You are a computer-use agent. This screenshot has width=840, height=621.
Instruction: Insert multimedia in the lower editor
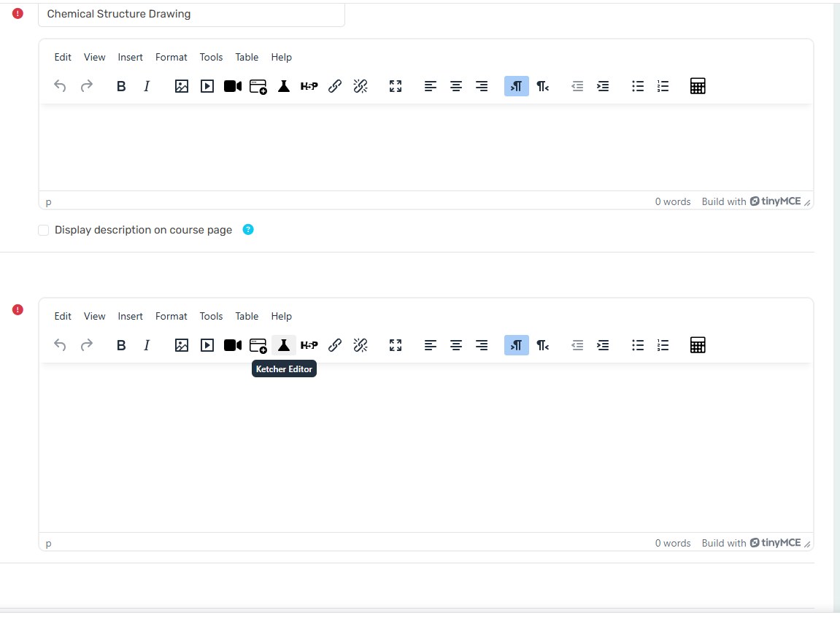coord(207,345)
